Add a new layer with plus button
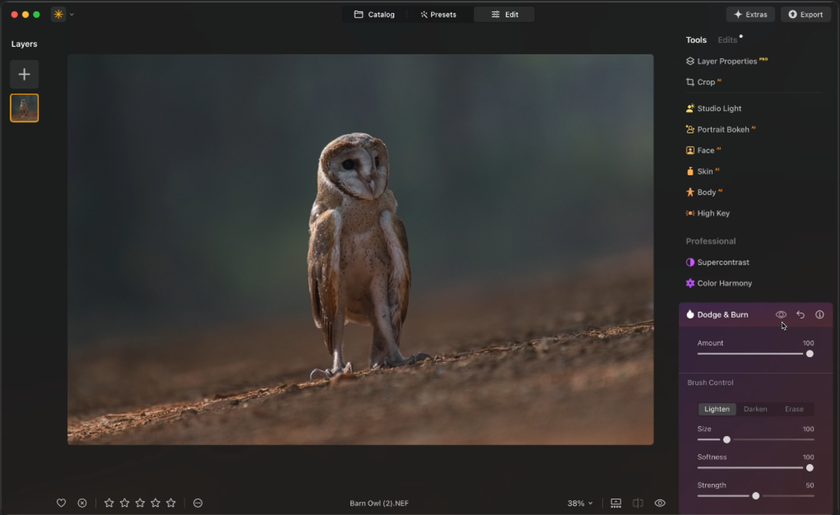The image size is (840, 515). tap(24, 74)
